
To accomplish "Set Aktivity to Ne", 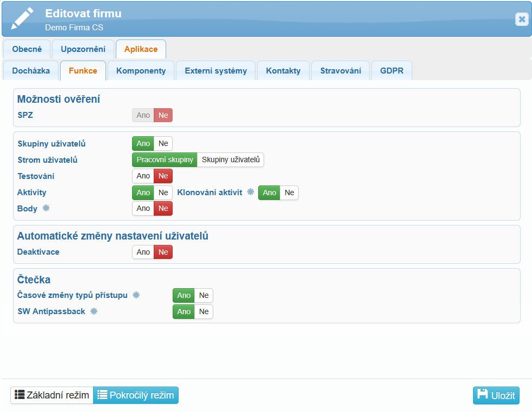I will point(163,192).
